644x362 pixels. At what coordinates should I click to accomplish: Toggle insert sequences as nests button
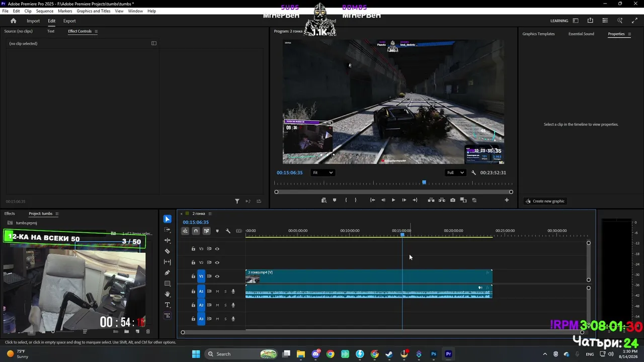click(185, 231)
